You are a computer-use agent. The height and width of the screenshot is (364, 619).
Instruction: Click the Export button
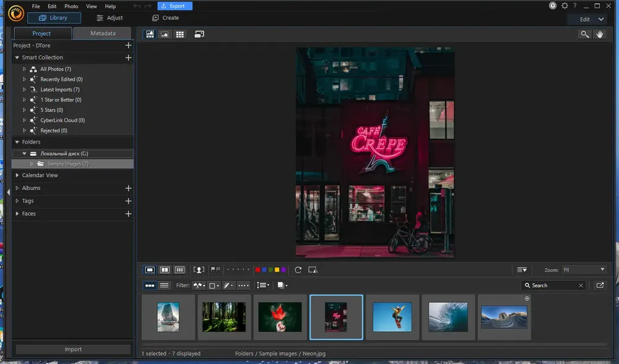tap(175, 6)
